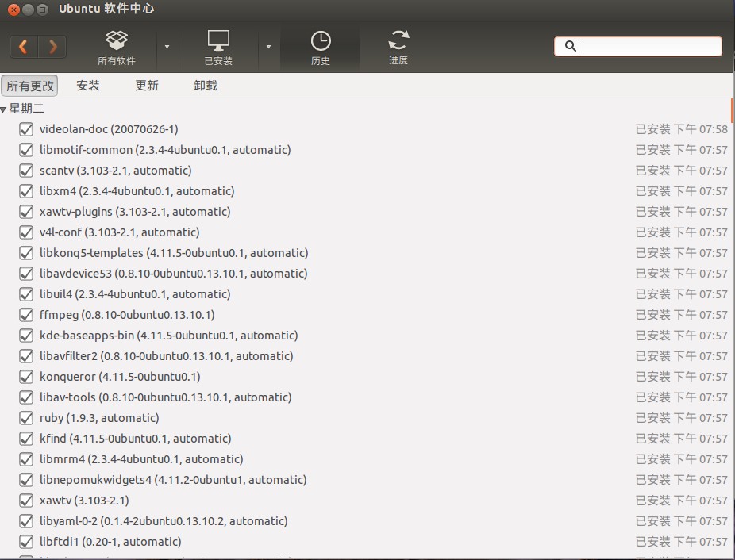
Task: Select the text scantv (3.103-2.1, automatic)
Action: [116, 171]
